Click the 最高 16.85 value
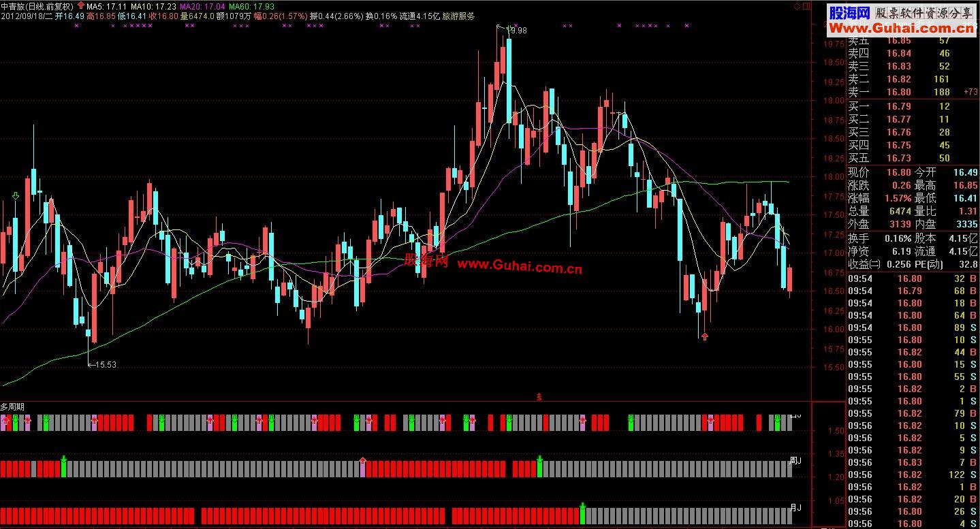Screen dimensions: 980x529 (x=966, y=186)
